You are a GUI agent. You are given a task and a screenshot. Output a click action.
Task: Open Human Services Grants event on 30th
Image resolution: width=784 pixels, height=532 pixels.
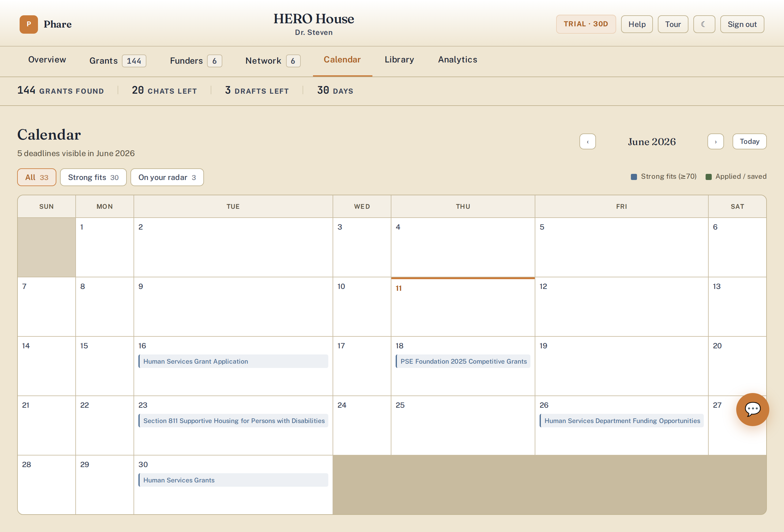coord(233,480)
